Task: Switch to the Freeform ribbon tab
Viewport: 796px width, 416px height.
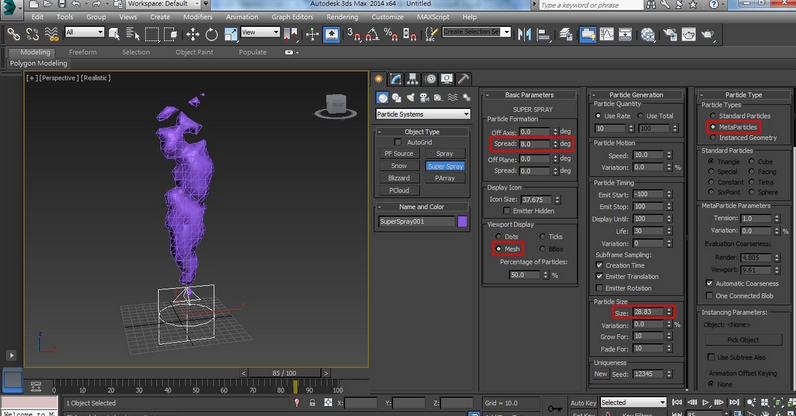Action: [83, 51]
